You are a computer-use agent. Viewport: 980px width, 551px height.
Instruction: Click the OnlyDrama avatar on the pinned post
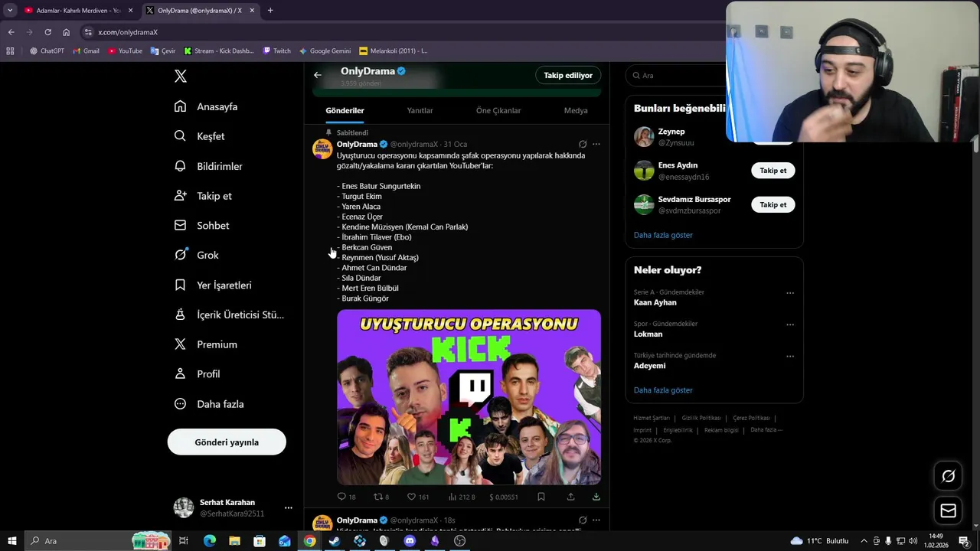click(322, 148)
